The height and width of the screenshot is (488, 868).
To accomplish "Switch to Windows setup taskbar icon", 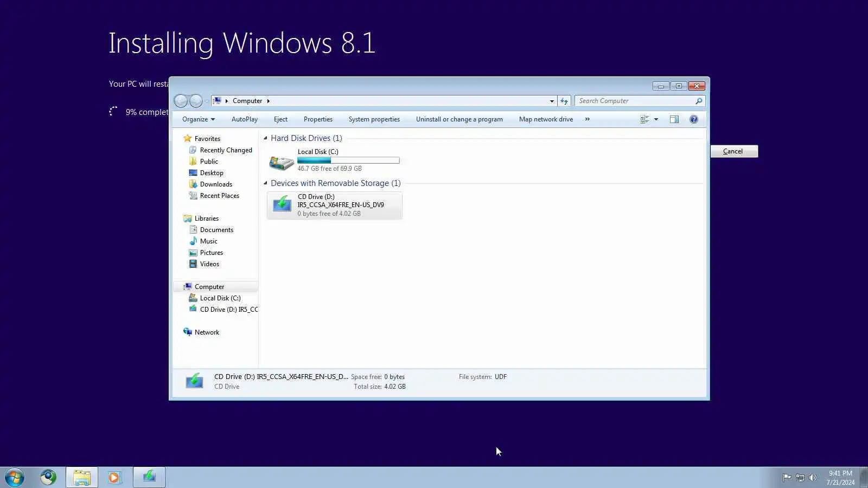I will pos(149,478).
